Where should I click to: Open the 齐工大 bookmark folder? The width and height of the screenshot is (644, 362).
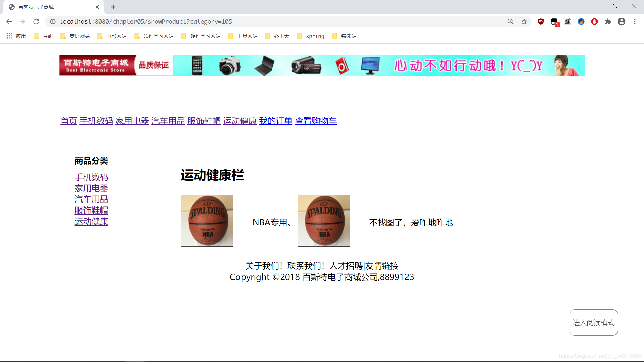(277, 36)
